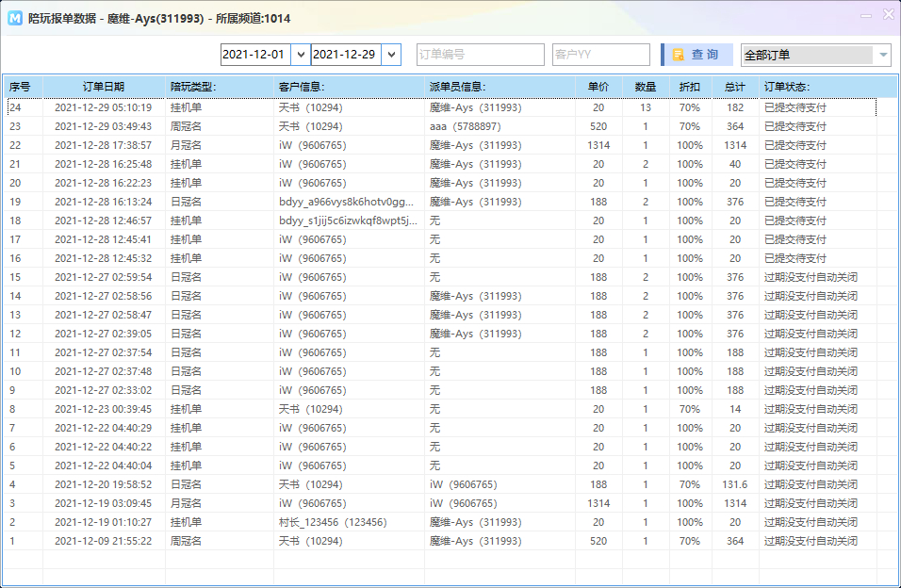Click the total value 131.6
This screenshot has height=588, width=901.
(x=735, y=484)
